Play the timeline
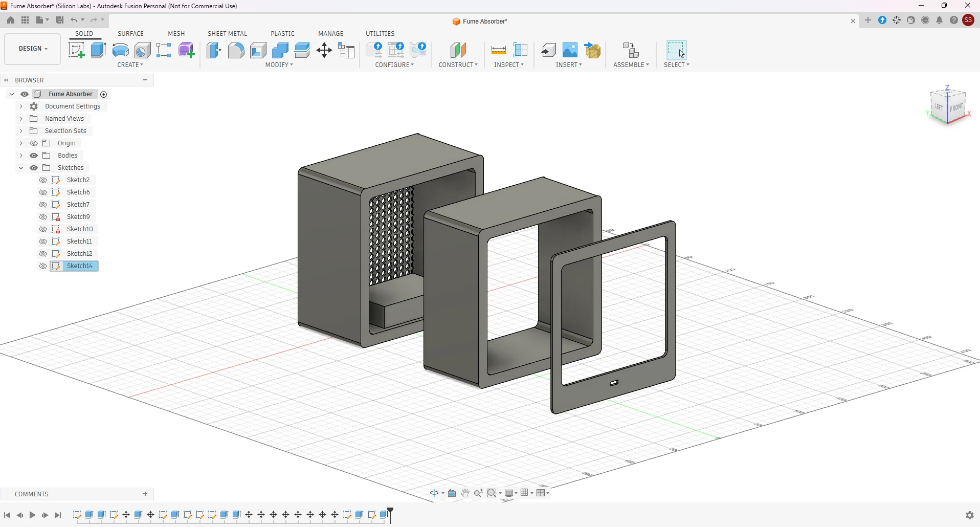This screenshot has height=527, width=980. coord(33,516)
